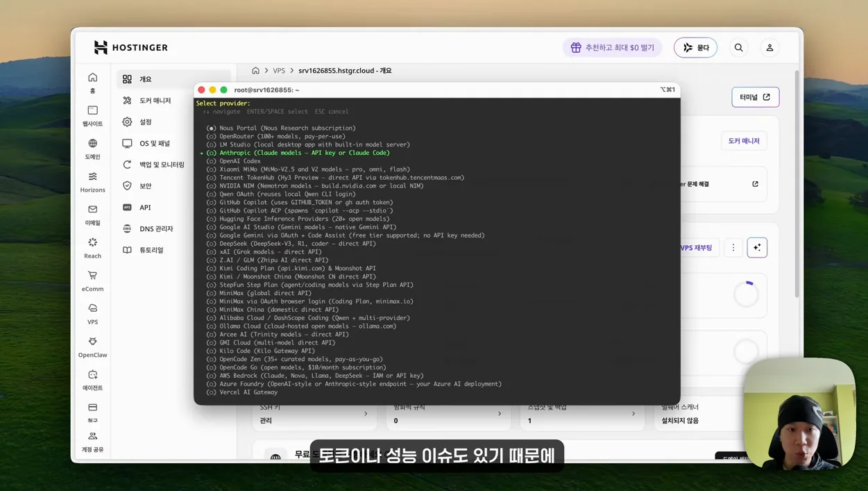
Task: Open 설정 in the VPS menu
Action: tap(173, 122)
